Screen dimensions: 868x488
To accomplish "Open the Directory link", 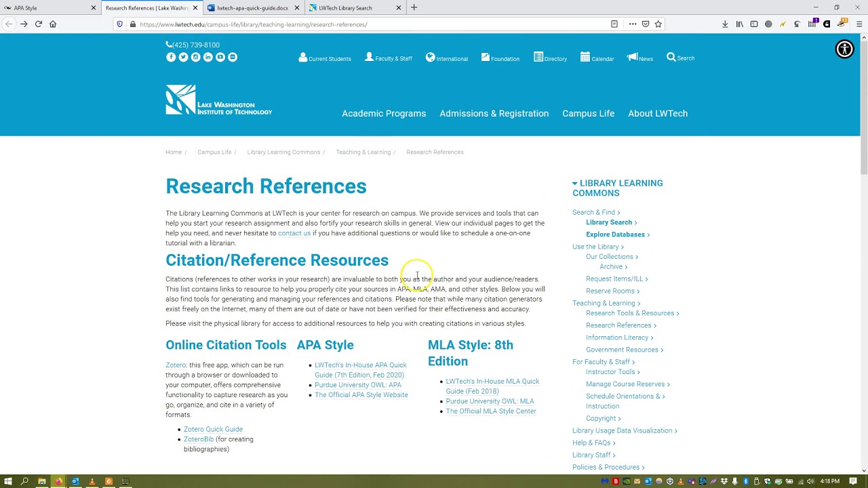I will pyautogui.click(x=550, y=58).
